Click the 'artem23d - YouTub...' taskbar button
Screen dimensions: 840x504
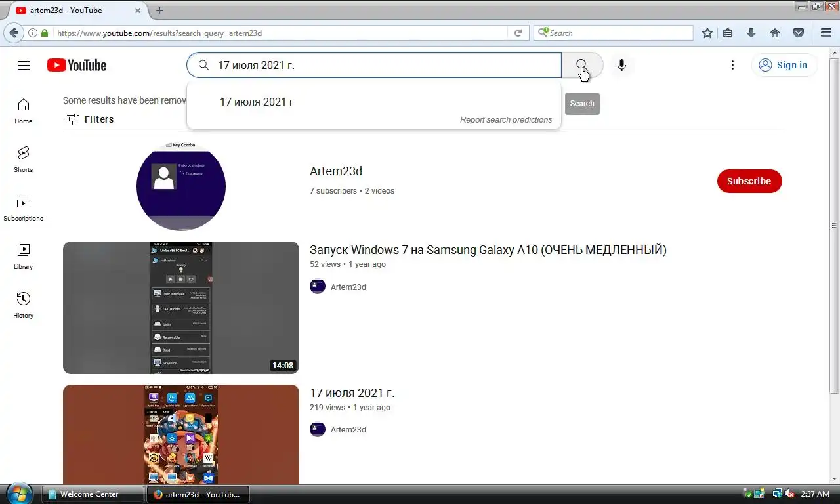click(199, 494)
